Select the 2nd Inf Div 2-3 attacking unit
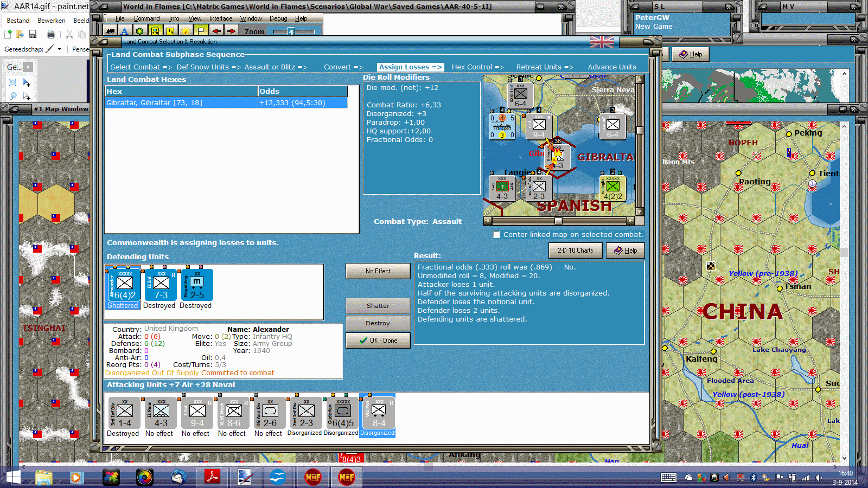 click(306, 414)
